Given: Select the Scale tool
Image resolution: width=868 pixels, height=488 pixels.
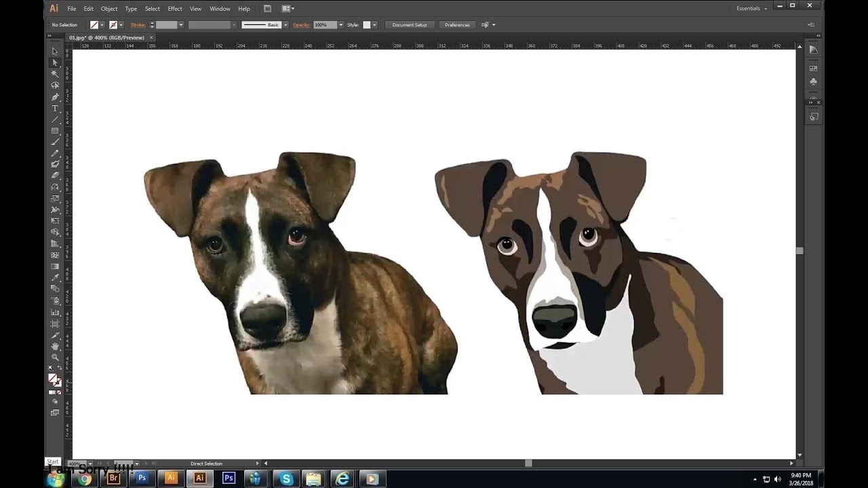Looking at the screenshot, I should [55, 199].
